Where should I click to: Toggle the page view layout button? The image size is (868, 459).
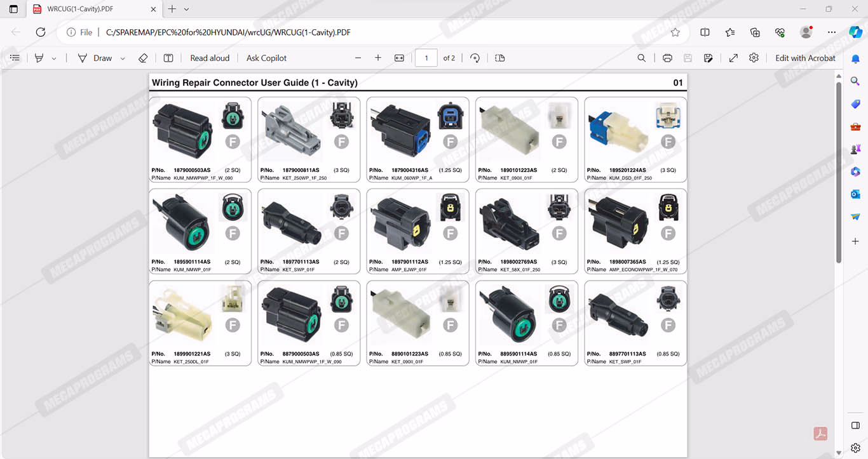pos(500,58)
